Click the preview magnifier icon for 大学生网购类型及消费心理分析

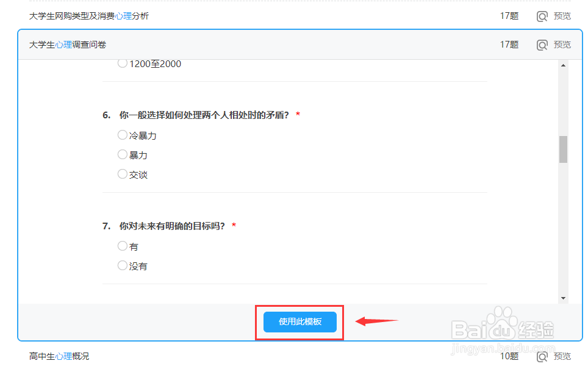[542, 16]
